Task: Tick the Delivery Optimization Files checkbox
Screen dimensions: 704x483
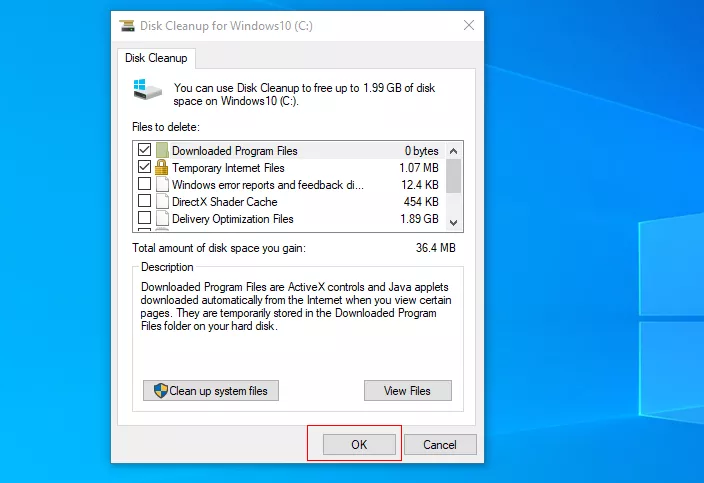Action: [x=144, y=217]
